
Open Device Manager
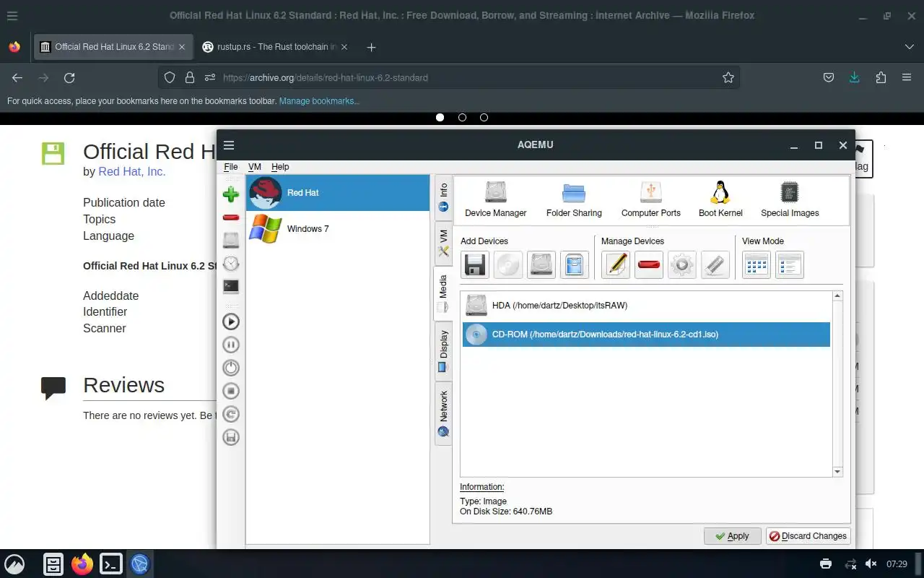[496, 199]
